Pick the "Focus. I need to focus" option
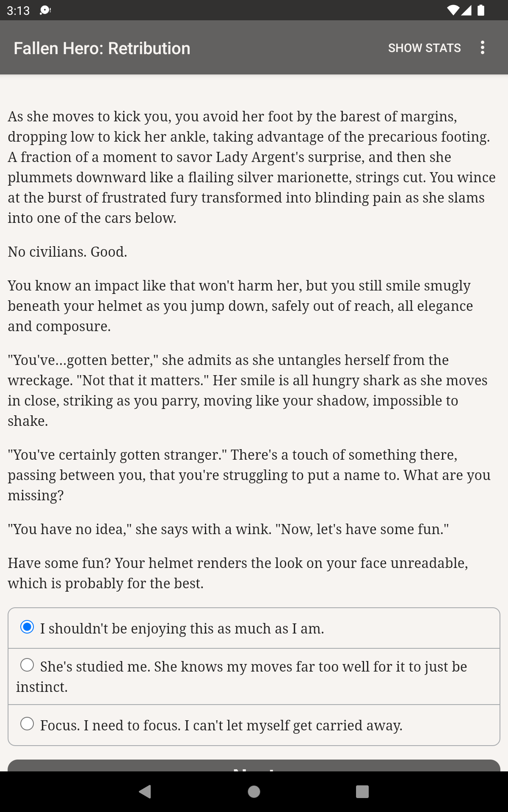 point(28,724)
